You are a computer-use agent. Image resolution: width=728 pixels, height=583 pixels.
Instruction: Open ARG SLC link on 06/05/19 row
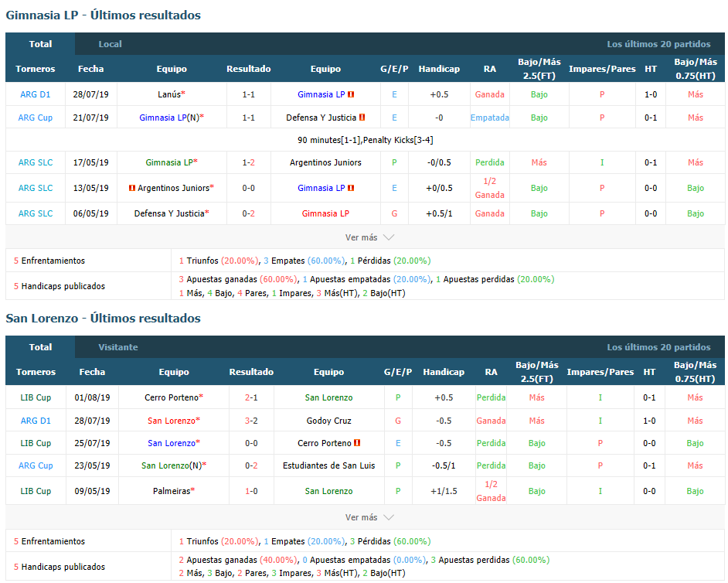coord(36,213)
